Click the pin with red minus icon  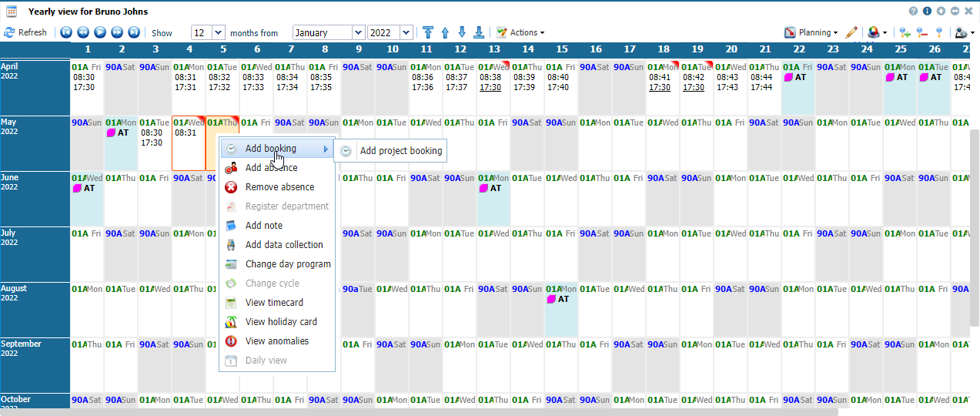[x=921, y=32]
